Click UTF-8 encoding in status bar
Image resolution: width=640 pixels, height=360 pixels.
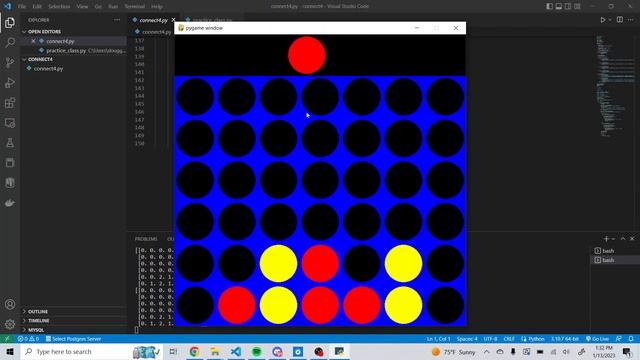[490, 339]
